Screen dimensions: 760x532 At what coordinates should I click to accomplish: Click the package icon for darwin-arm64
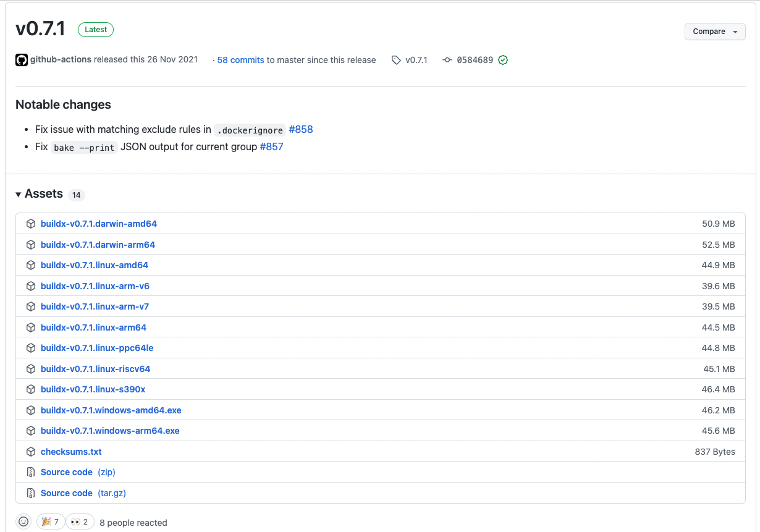pos(31,245)
